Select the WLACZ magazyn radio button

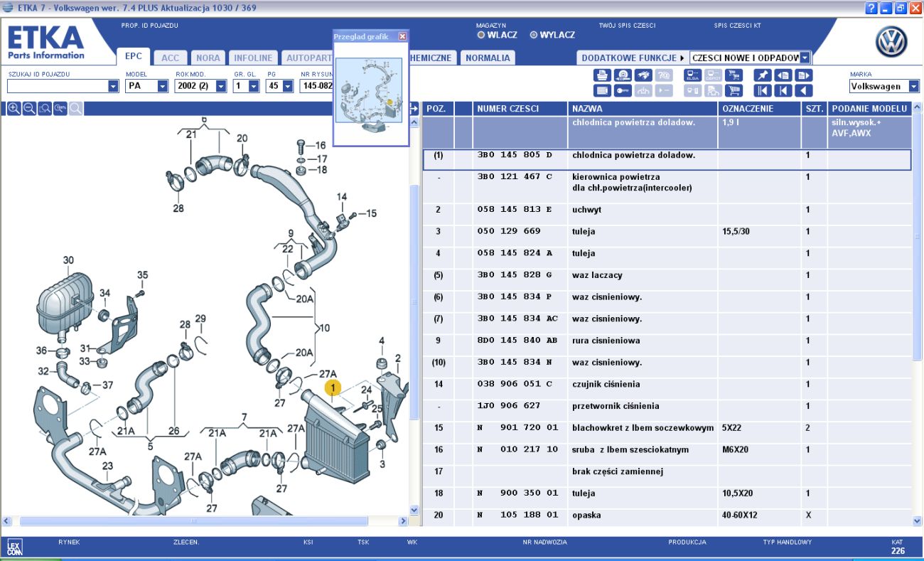[x=481, y=34]
